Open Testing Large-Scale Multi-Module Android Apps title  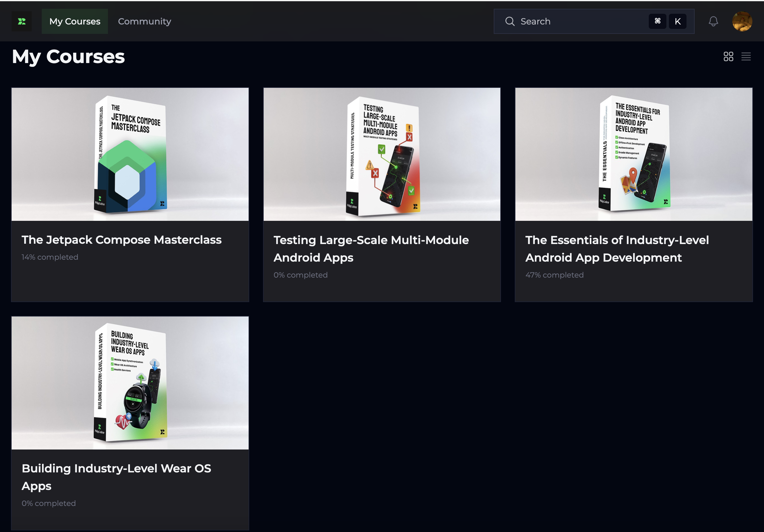(371, 249)
